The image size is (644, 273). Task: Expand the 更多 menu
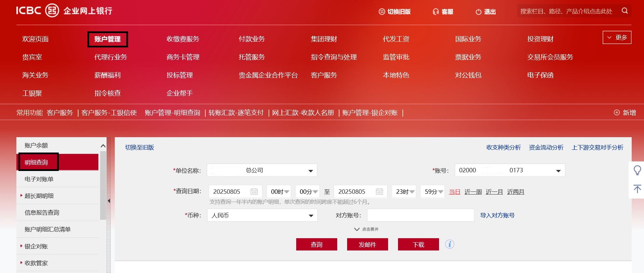point(617,38)
